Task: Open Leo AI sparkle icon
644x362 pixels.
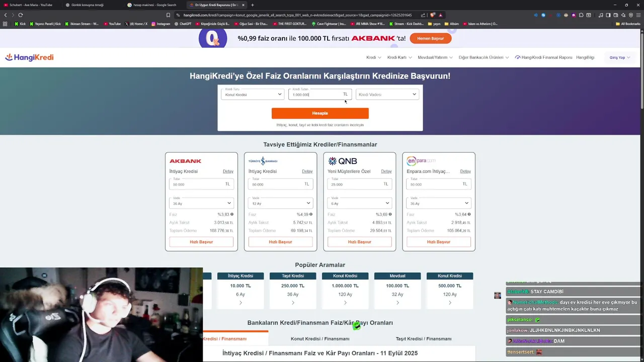Action: (x=623, y=15)
